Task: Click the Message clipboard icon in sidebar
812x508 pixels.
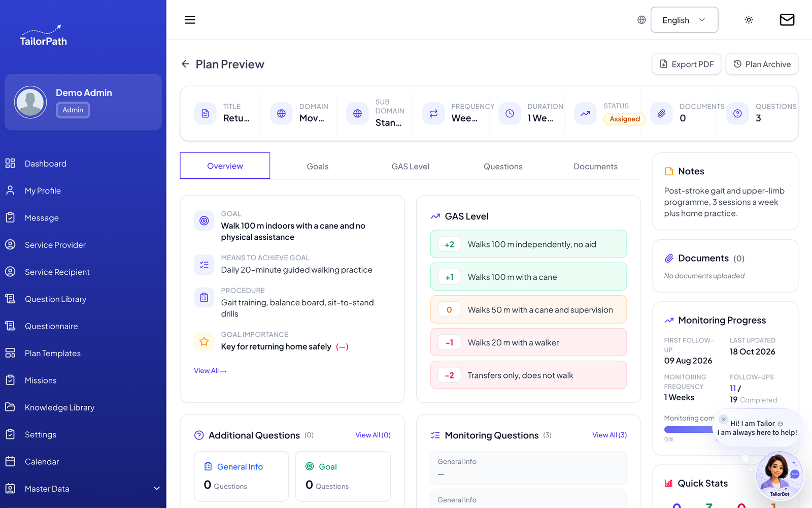Action: pyautogui.click(x=10, y=217)
